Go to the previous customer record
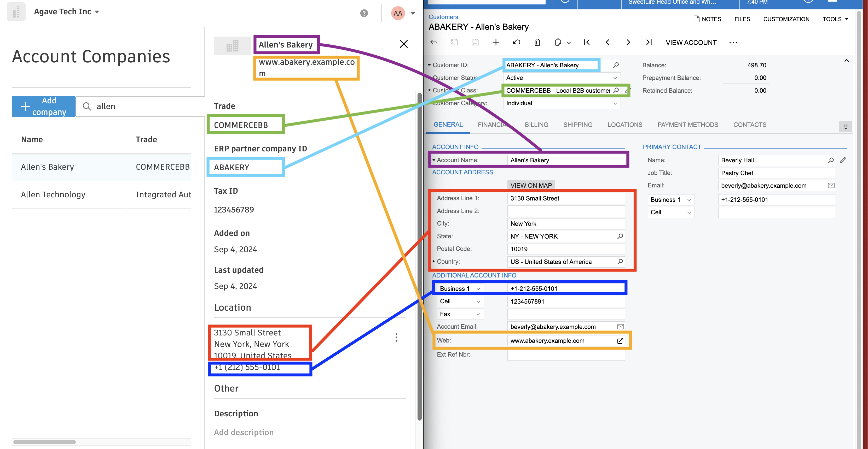The width and height of the screenshot is (868, 449). click(607, 42)
